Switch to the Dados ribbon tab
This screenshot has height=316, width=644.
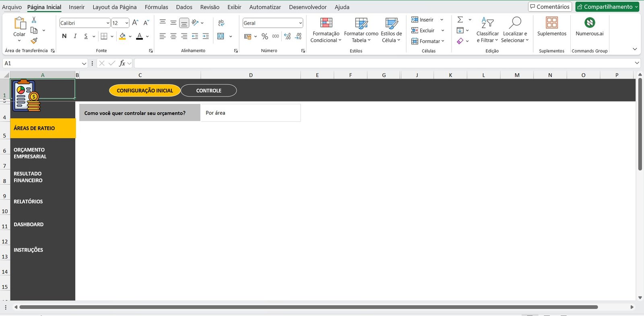tap(184, 7)
